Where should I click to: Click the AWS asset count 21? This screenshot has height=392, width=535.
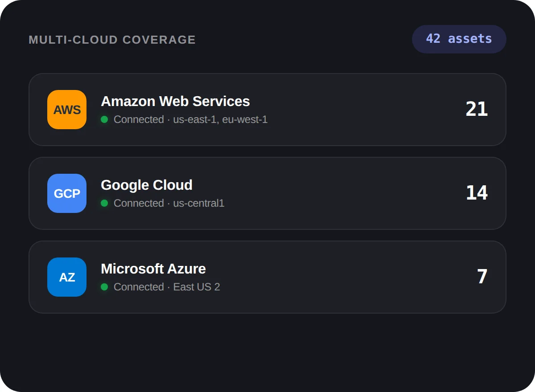pyautogui.click(x=477, y=109)
